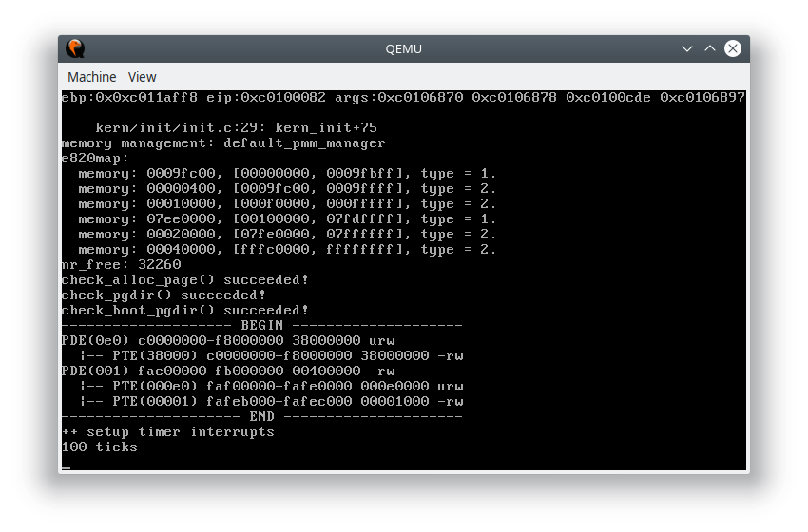808x532 pixels.
Task: Click the 'PTE(00001) fafeb000-fafec000' line
Action: [x=271, y=401]
